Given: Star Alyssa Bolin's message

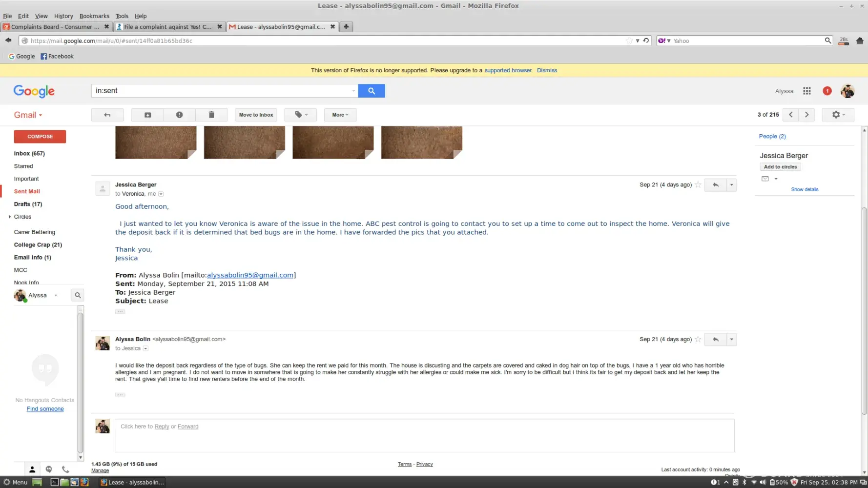Looking at the screenshot, I should point(698,339).
